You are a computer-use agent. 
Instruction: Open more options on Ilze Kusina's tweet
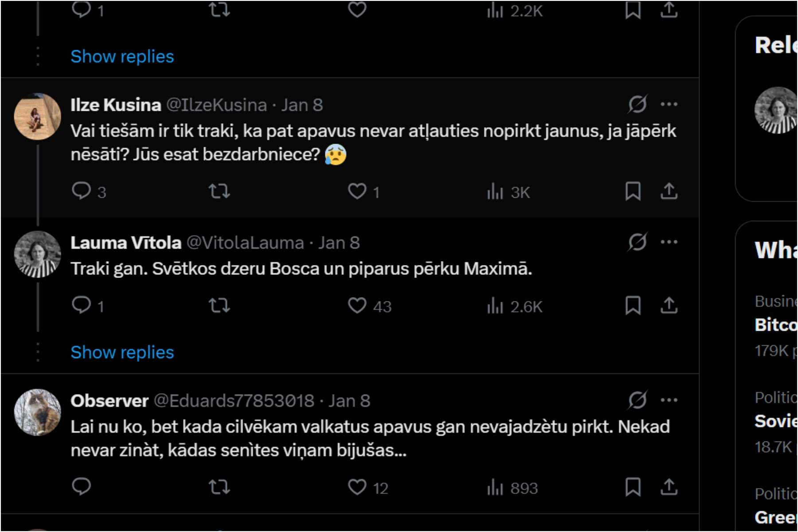pos(669,105)
